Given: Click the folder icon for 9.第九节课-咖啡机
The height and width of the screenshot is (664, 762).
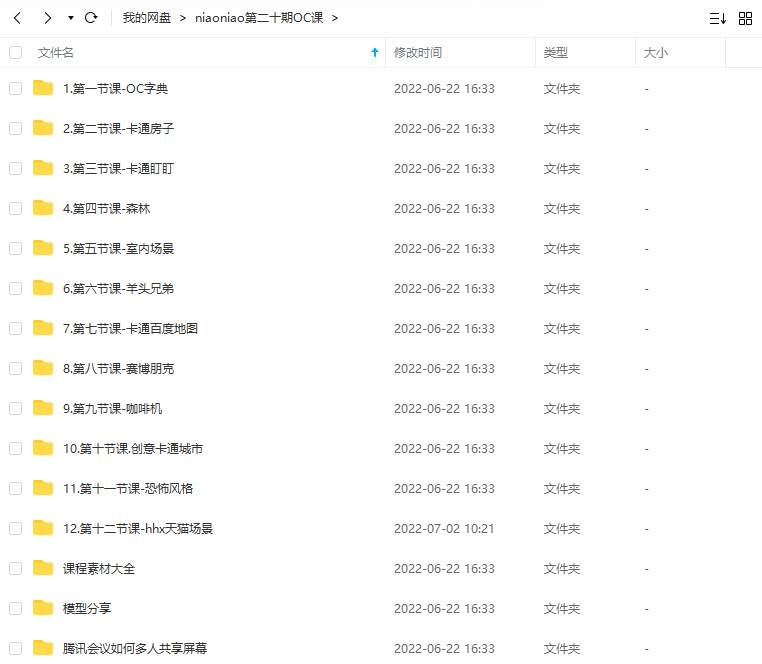Looking at the screenshot, I should 43,408.
